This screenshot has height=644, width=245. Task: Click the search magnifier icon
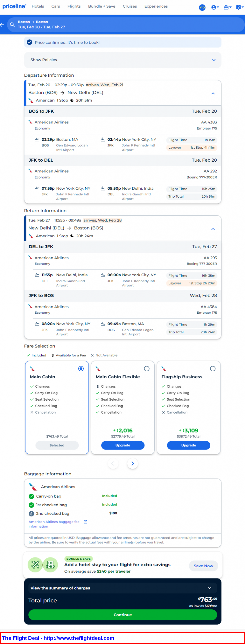point(12,25)
